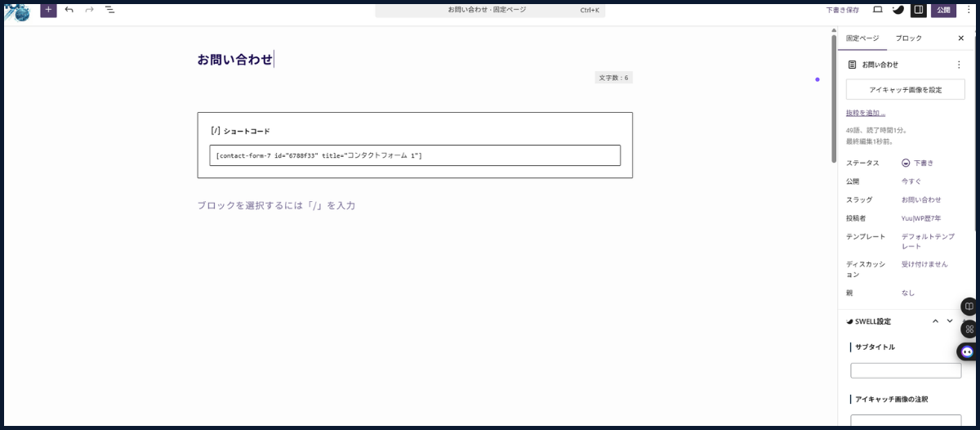
Task: Click the アイキャッチ画像を設定 button
Action: 905,90
